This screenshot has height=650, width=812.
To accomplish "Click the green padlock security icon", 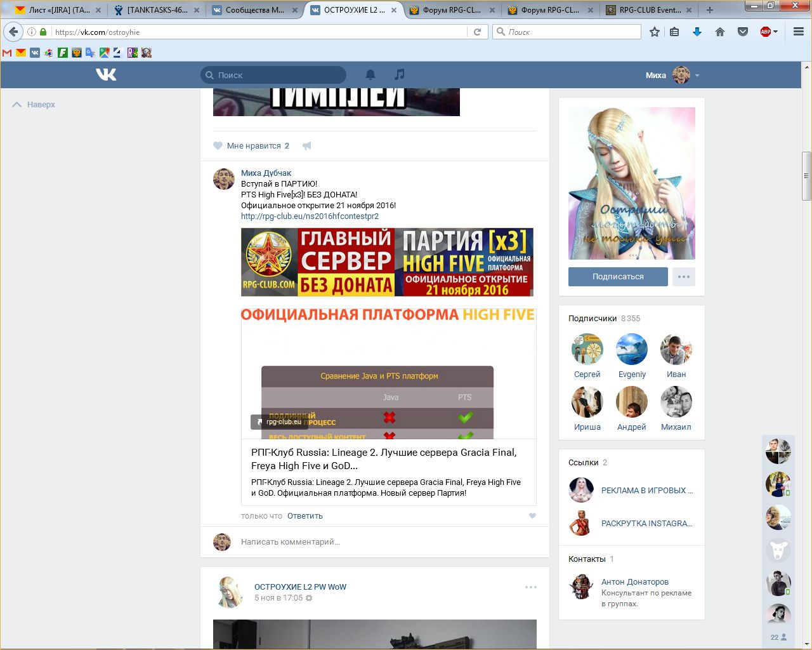I will pos(43,32).
